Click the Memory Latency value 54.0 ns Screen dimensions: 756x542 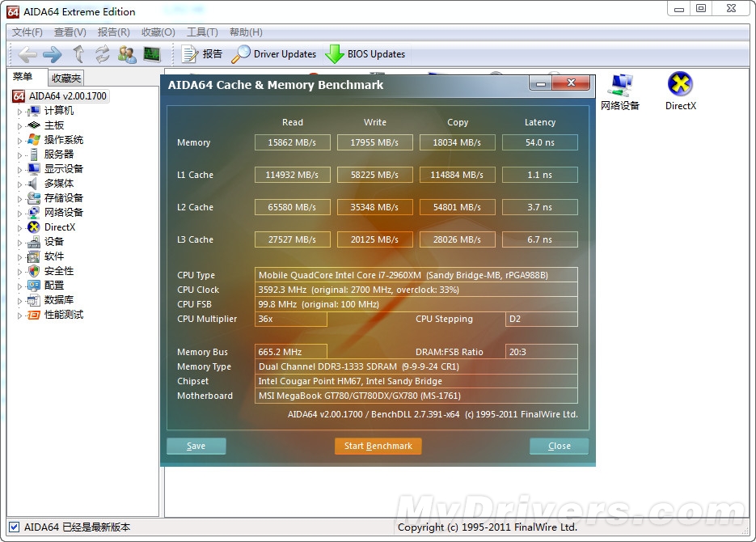point(540,142)
